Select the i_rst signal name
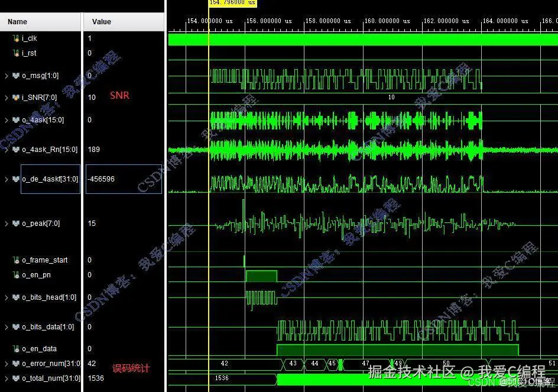This screenshot has width=558, height=392. click(29, 53)
